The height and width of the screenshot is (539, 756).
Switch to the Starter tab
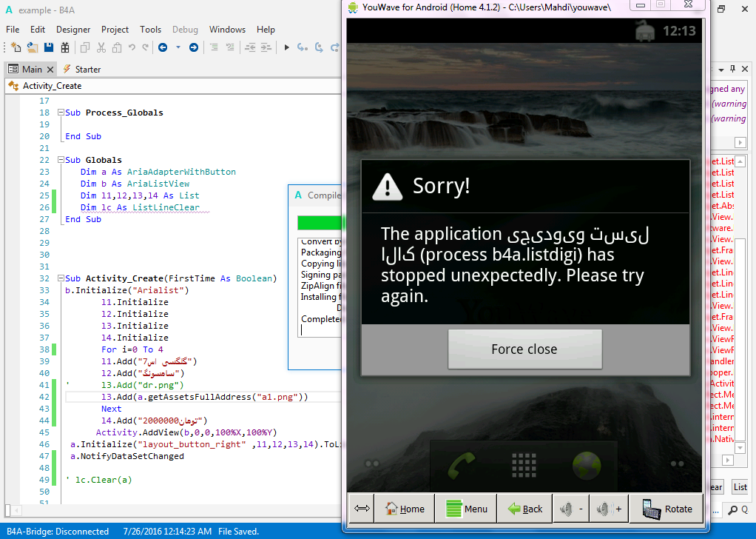pos(87,69)
